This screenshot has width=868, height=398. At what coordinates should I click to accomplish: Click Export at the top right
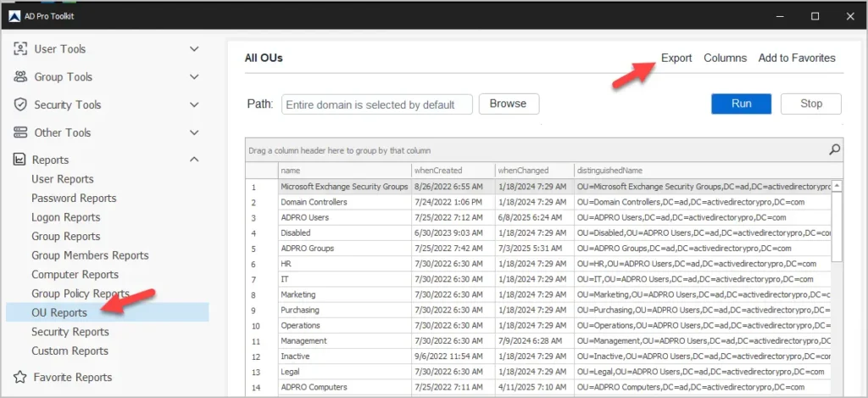click(676, 58)
